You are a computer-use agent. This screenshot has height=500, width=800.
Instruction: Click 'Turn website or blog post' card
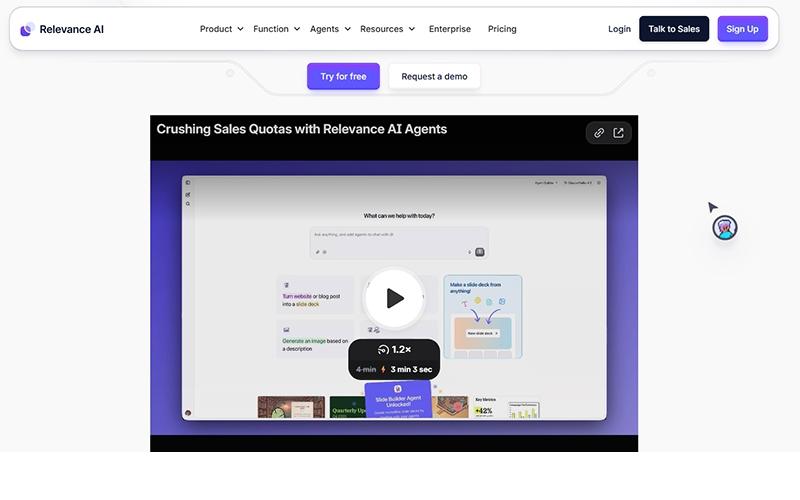[x=315, y=295]
